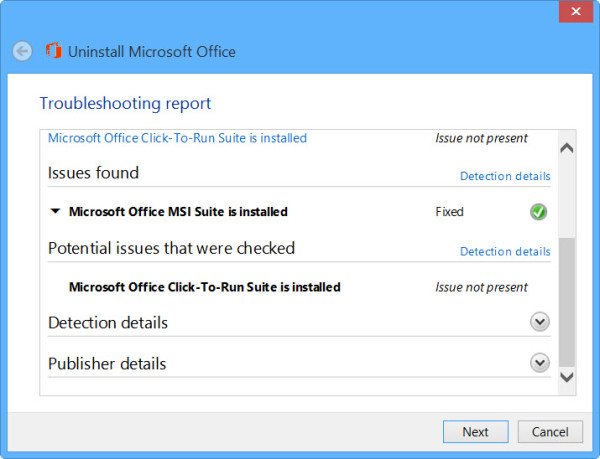Open Detection details link beside Potential issues
The width and height of the screenshot is (600, 459).
tap(505, 251)
